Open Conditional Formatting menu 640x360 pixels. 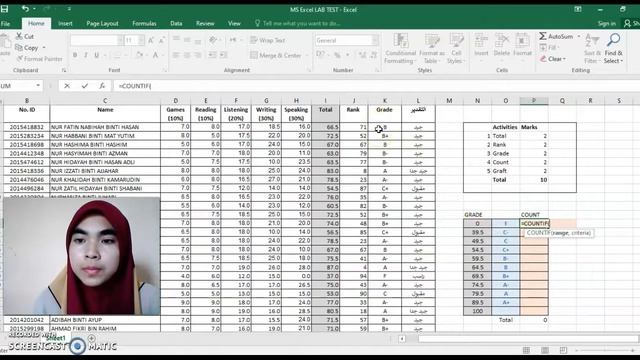coord(400,49)
